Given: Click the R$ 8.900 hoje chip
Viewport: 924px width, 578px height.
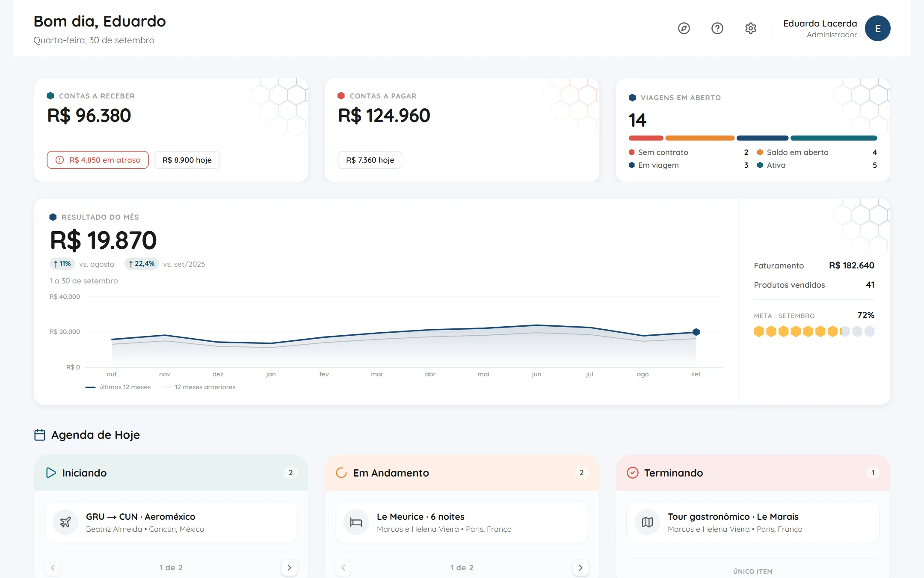Looking at the screenshot, I should click(x=187, y=160).
